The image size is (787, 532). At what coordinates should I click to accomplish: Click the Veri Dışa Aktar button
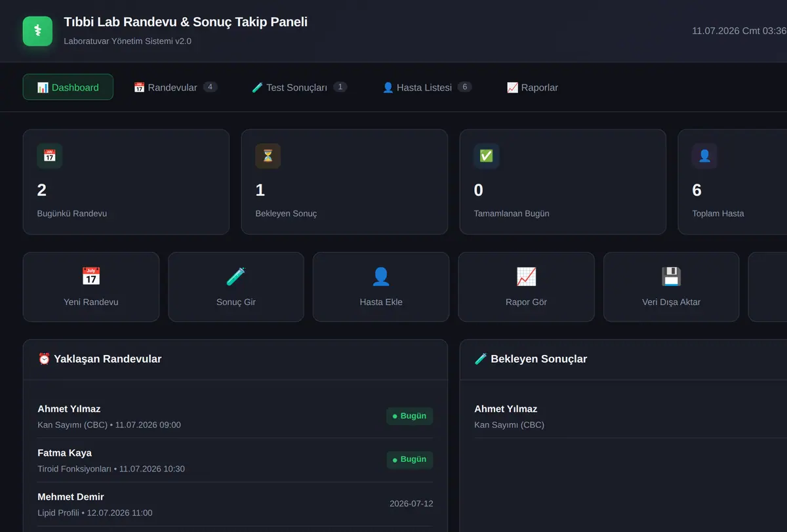click(x=671, y=287)
